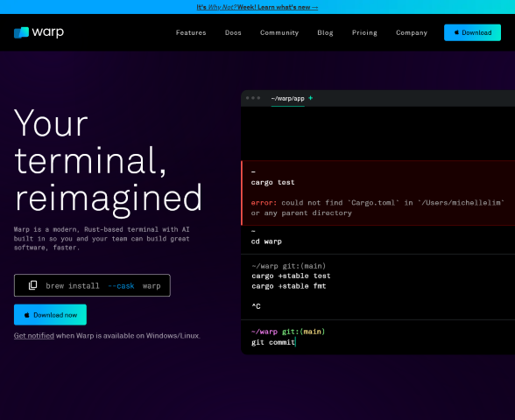Follow the Get notified link
Viewport: 515px width, 420px height.
pos(34,336)
